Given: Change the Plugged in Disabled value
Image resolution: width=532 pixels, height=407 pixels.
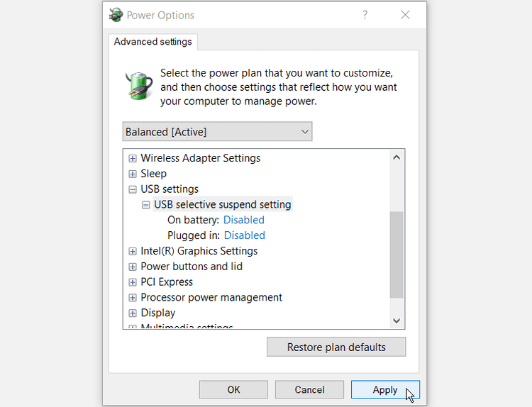Looking at the screenshot, I should point(244,235).
